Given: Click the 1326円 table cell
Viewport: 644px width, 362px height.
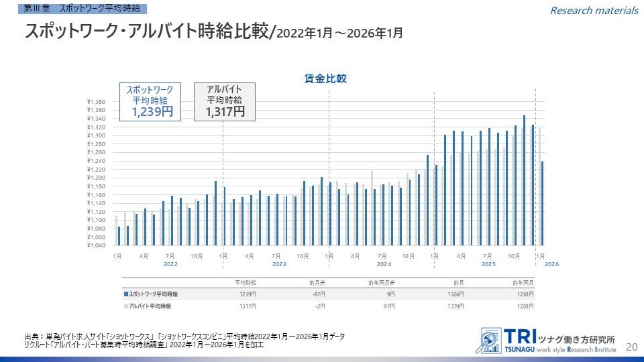Looking at the screenshot, I should [456, 294].
